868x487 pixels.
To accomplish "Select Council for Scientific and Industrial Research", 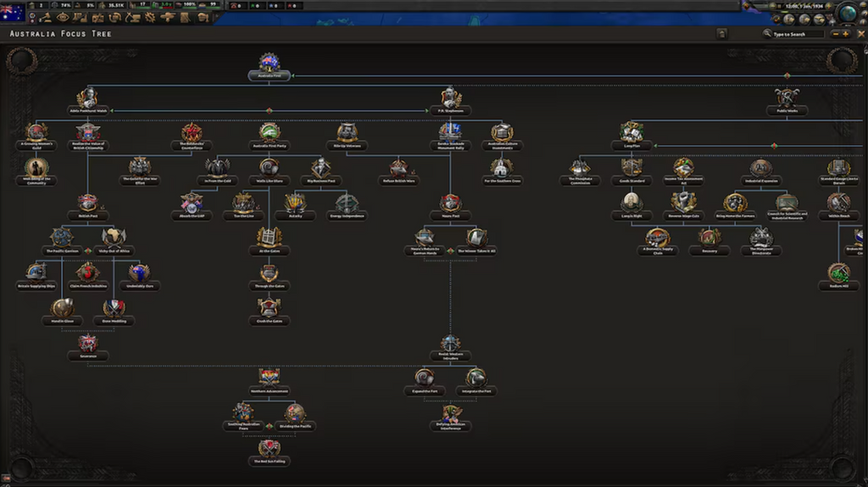I will click(787, 207).
